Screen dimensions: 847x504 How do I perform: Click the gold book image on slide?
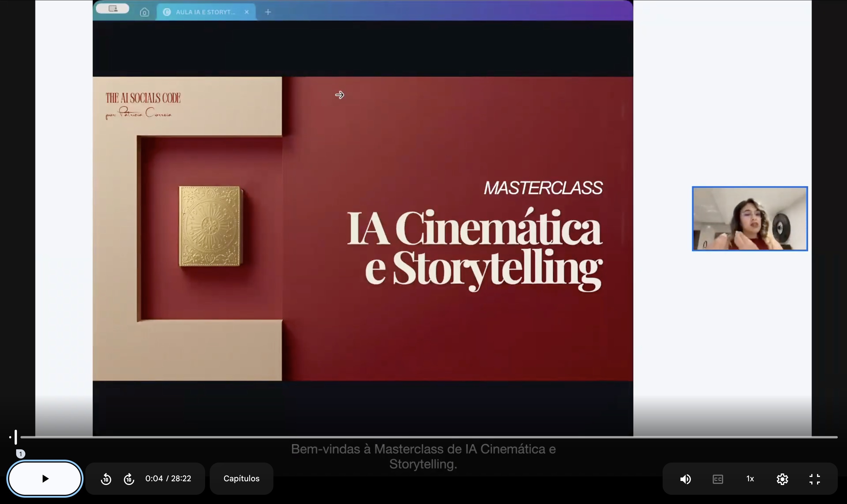pyautogui.click(x=210, y=226)
